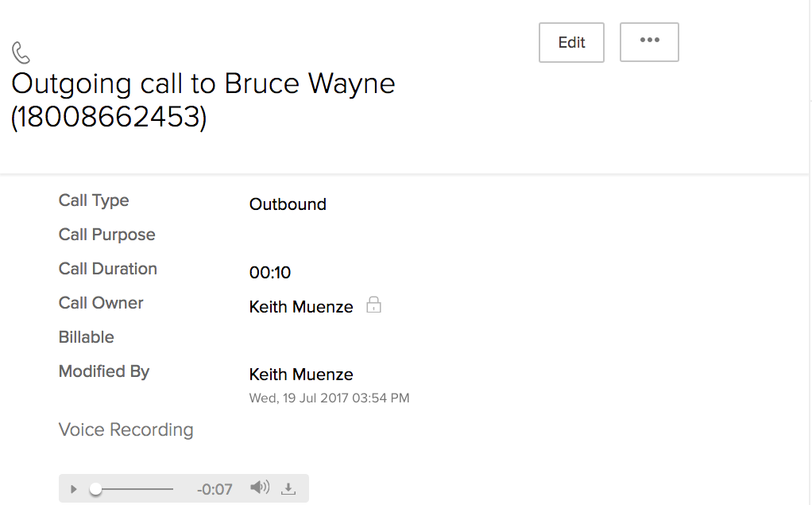The width and height of the screenshot is (812, 505).
Task: Click Keith Muenze under Modified By
Action: (x=301, y=375)
